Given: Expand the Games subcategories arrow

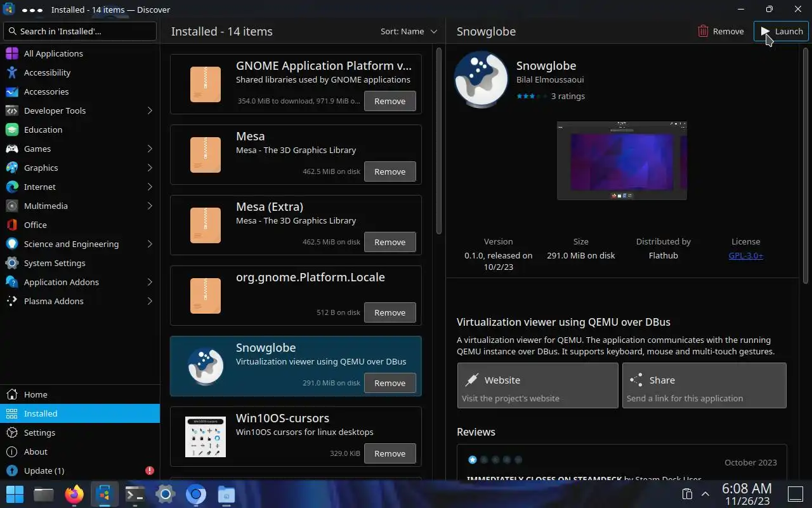Looking at the screenshot, I should tap(150, 149).
